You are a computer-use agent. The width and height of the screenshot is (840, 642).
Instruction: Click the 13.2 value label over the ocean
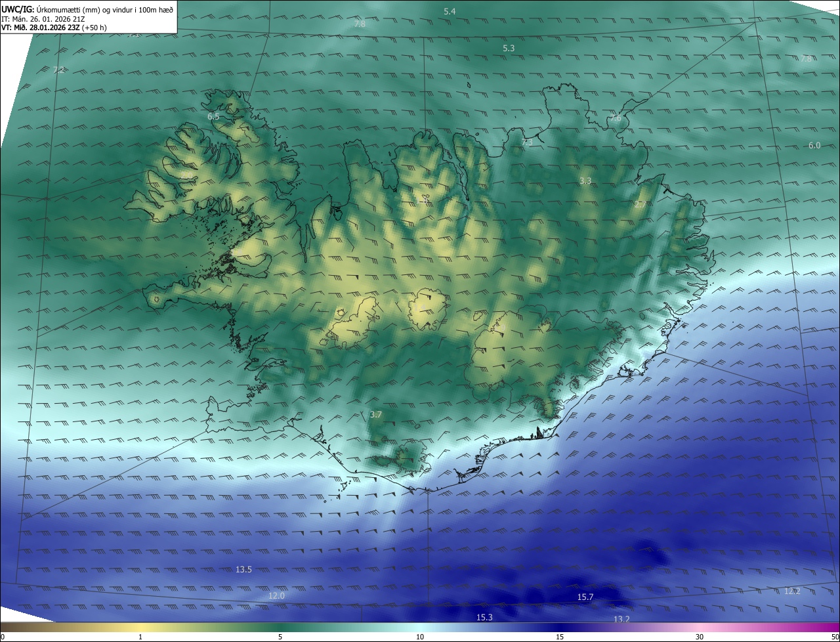621,619
